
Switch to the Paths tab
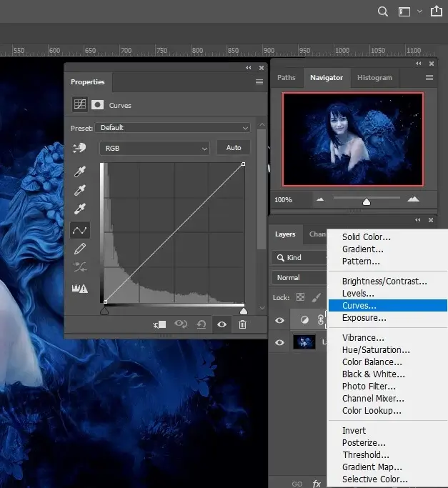[x=286, y=77]
